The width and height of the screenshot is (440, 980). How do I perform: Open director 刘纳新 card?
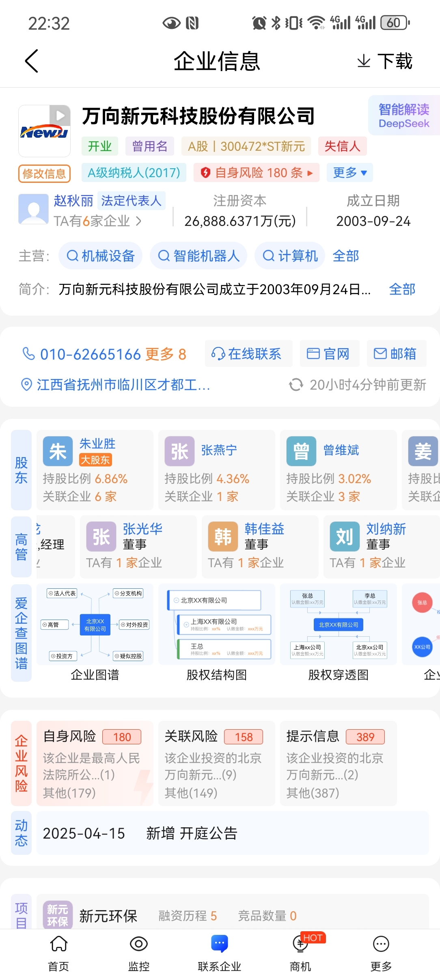382,546
